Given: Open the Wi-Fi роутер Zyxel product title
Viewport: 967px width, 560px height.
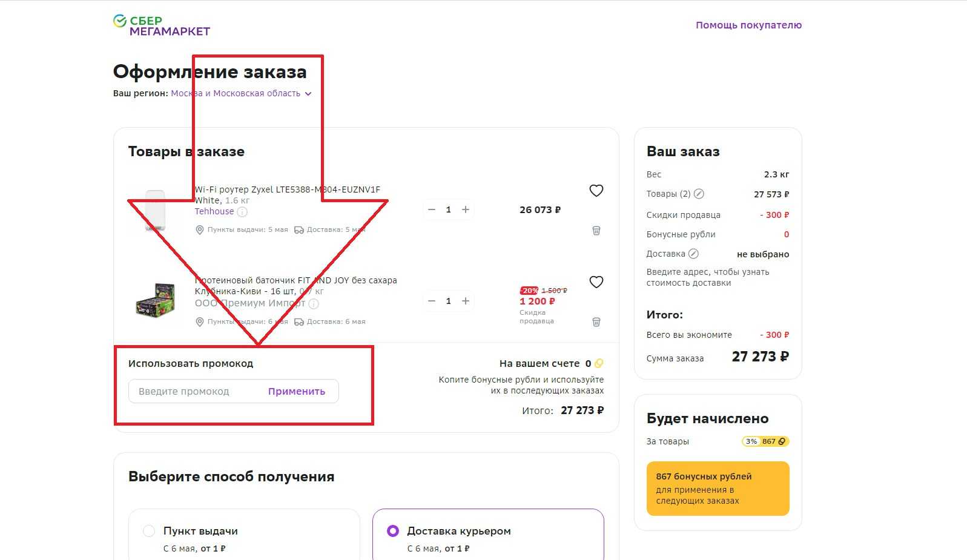Looking at the screenshot, I should (287, 195).
